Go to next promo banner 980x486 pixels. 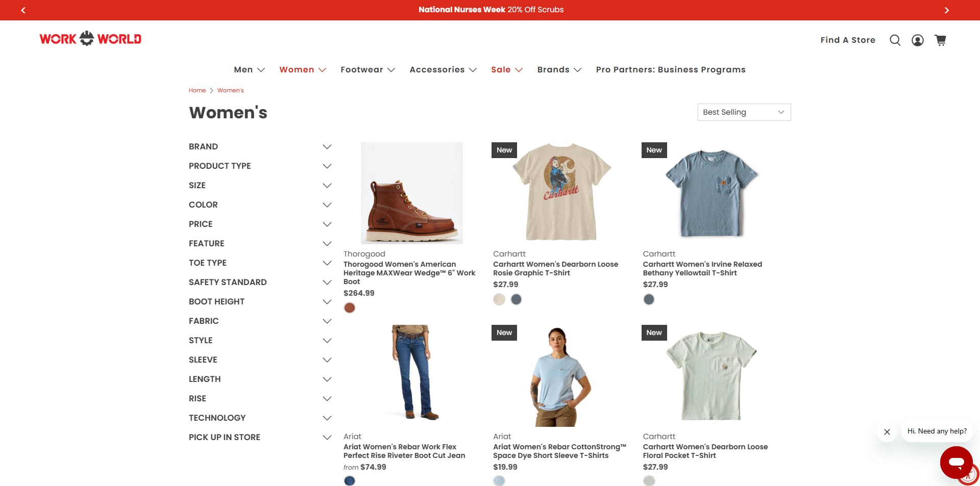click(x=947, y=10)
